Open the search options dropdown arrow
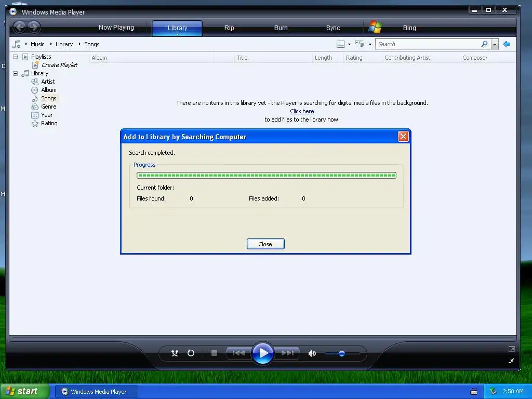The image size is (532, 399). click(x=495, y=45)
